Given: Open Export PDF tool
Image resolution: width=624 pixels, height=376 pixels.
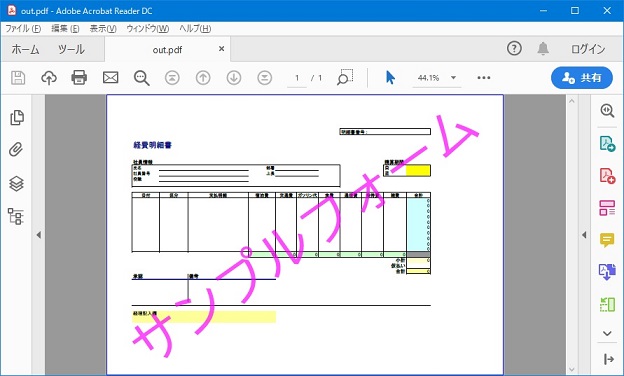Looking at the screenshot, I should (607, 144).
